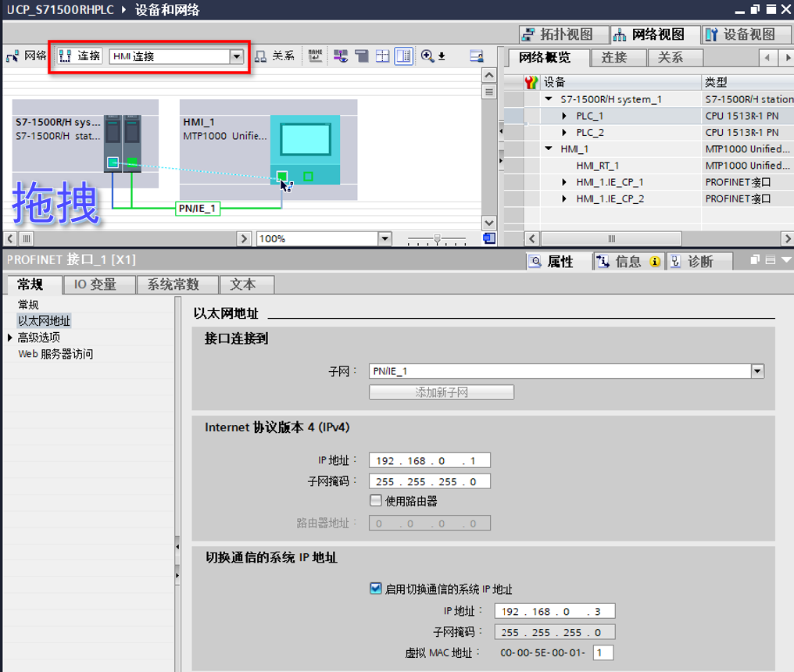Image resolution: width=794 pixels, height=672 pixels.
Task: Switch to the 设备视图 tab
Action: tap(739, 34)
